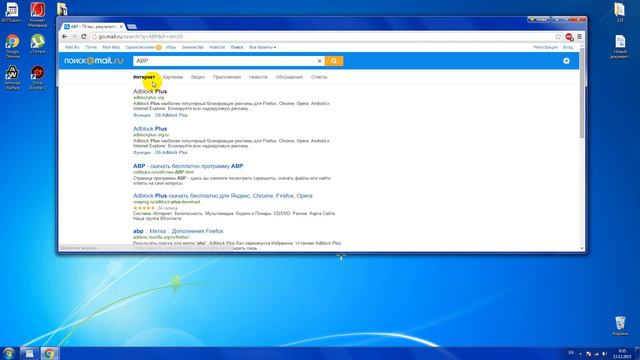640x360 pixels.
Task: Show hidden tray icons arrow
Action: click(x=580, y=353)
